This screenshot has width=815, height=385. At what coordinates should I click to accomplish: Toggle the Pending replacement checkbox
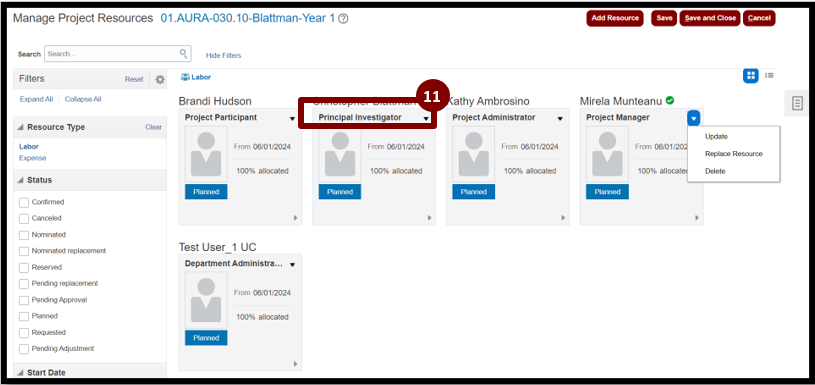[23, 284]
